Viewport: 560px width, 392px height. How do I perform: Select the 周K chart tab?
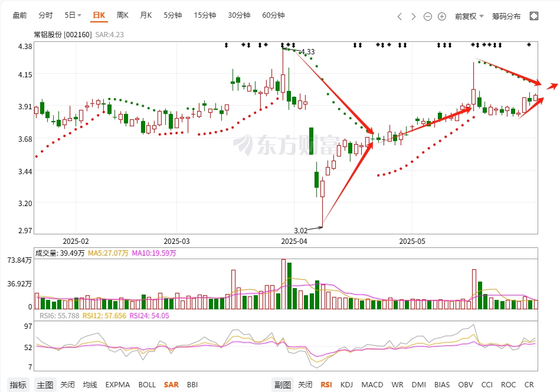(123, 15)
